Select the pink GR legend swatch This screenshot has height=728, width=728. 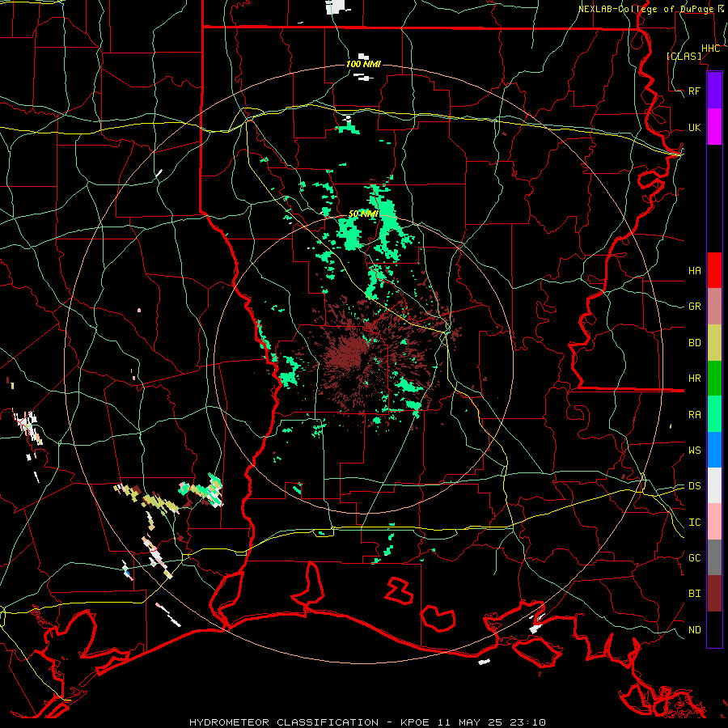[714, 307]
